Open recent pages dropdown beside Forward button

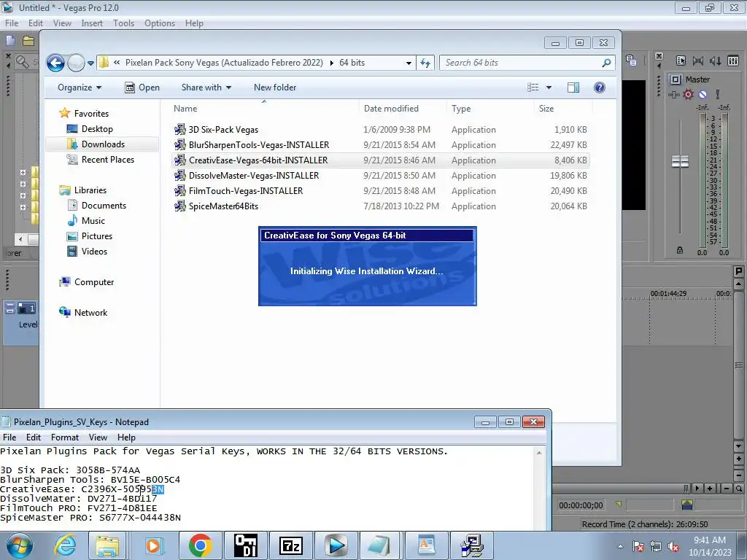[x=90, y=63]
